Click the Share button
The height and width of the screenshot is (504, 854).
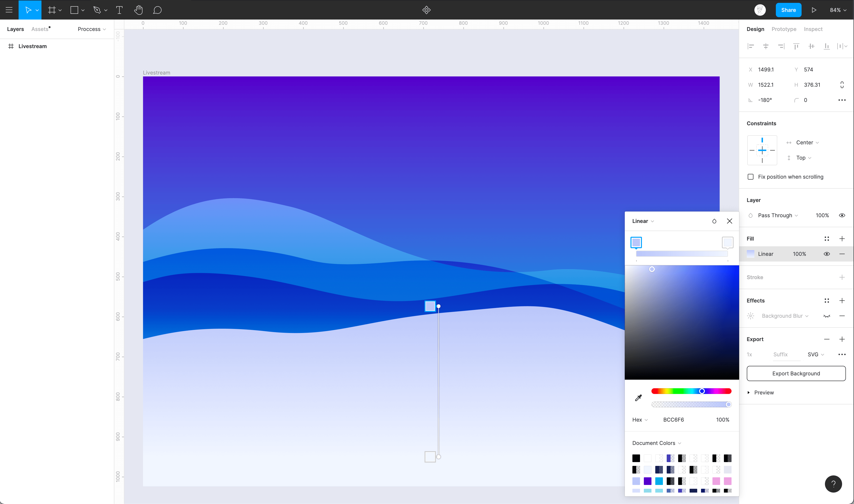pos(788,10)
